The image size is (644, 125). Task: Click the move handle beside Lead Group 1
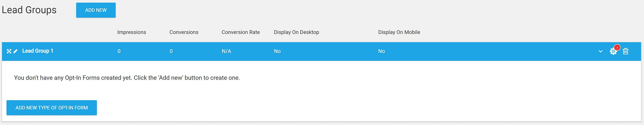(9, 51)
